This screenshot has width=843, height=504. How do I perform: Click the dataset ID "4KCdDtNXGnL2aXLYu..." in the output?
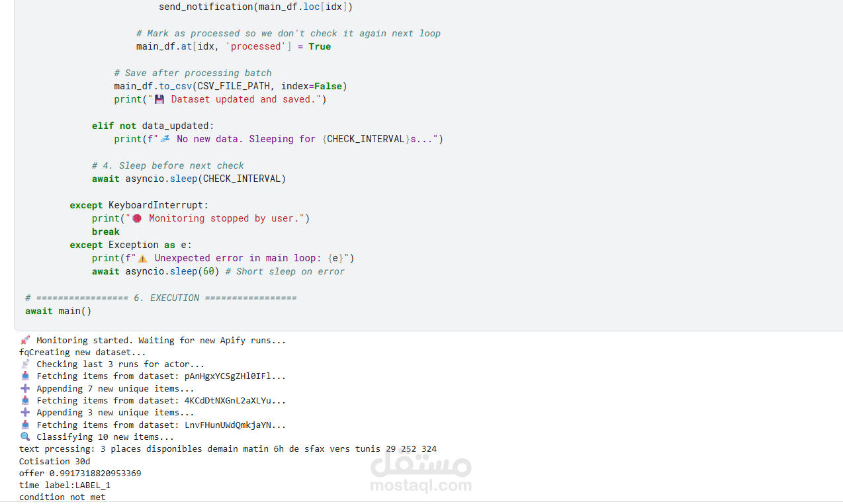235,400
